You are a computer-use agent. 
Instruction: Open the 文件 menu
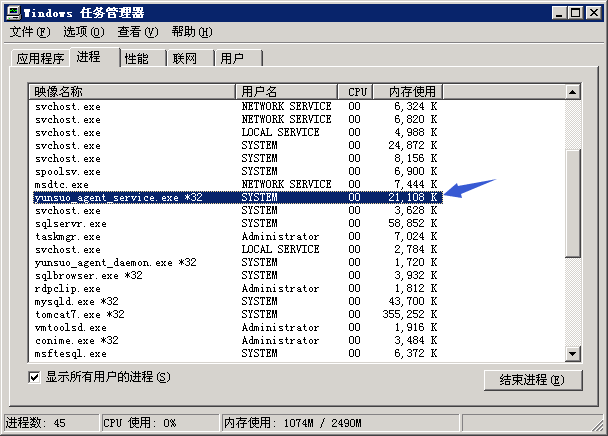click(x=29, y=32)
